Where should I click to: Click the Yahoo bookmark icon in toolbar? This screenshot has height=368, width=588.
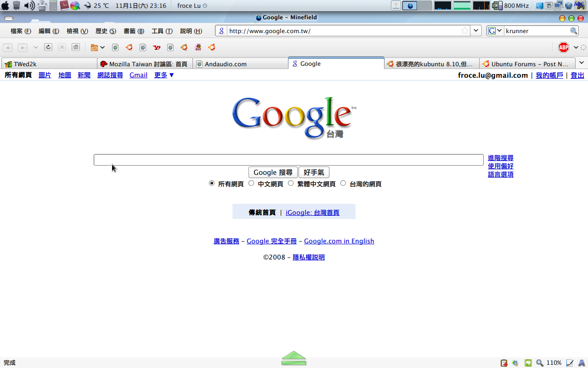point(157,47)
